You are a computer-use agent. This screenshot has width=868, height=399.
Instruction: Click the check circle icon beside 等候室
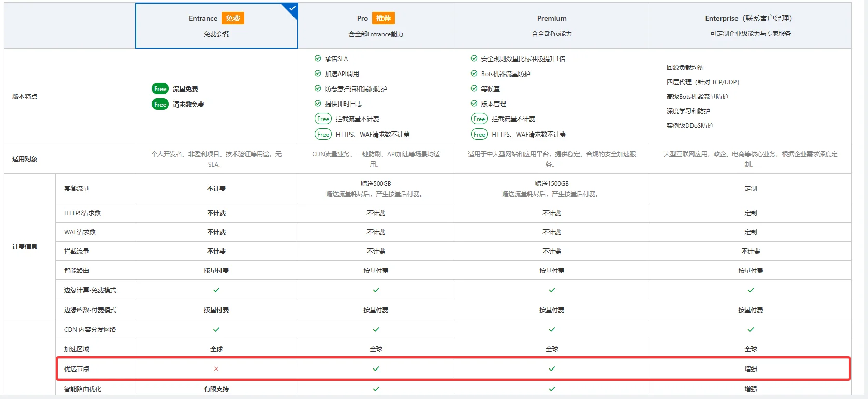point(474,88)
